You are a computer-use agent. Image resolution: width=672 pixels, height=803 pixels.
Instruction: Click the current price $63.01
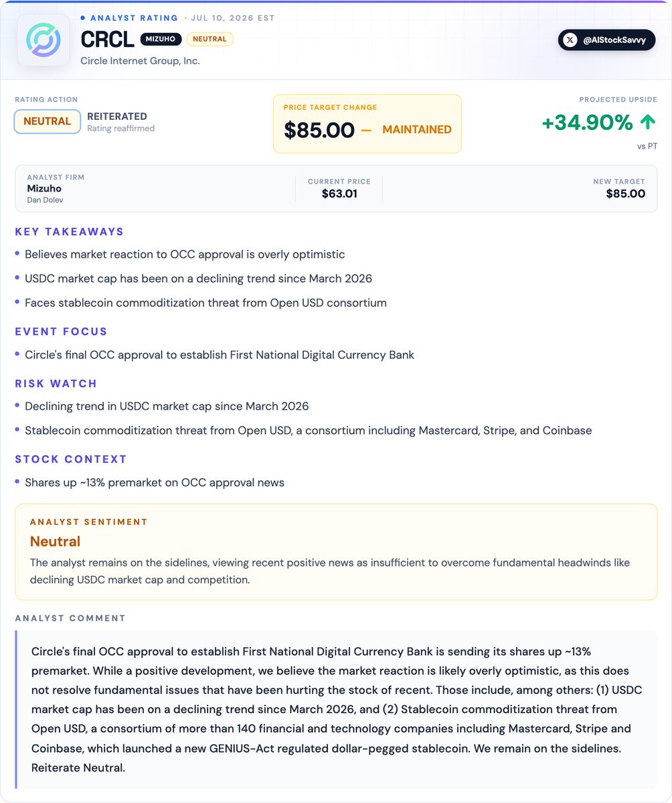tap(339, 194)
